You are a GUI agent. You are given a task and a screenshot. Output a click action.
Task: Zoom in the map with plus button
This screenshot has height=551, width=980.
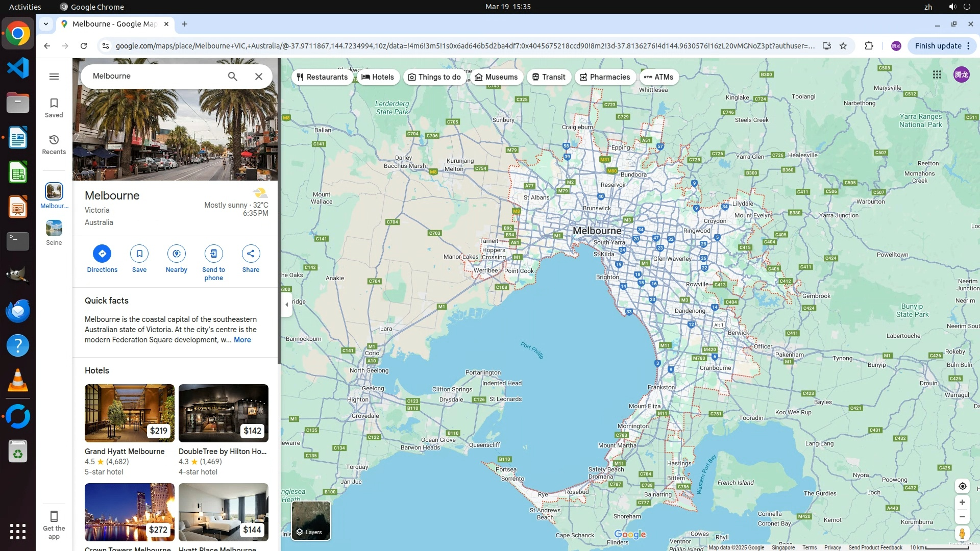(962, 503)
